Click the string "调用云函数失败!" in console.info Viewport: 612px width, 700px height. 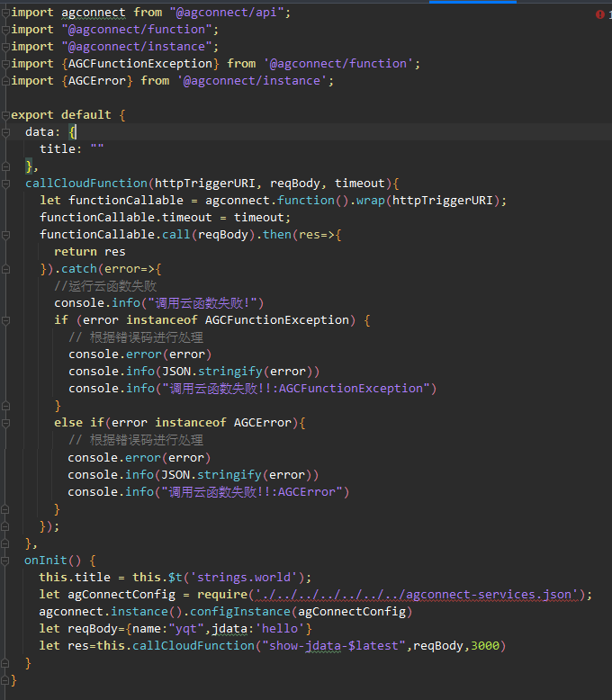click(202, 303)
